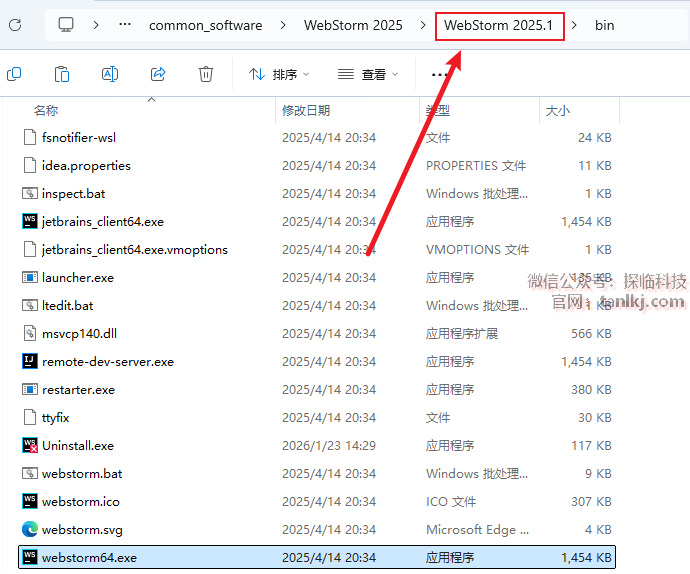Select the jetbrains_client64.exe WS icon
This screenshot has width=690, height=574.
(30, 221)
